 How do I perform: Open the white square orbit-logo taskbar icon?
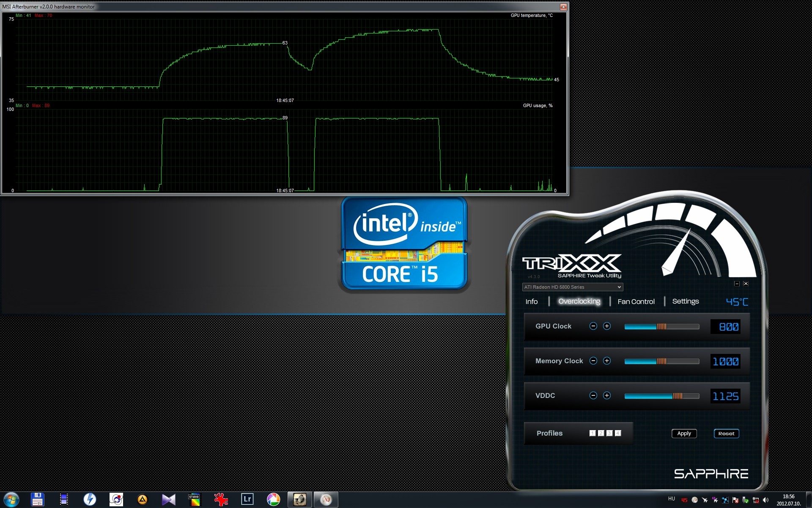click(x=116, y=500)
